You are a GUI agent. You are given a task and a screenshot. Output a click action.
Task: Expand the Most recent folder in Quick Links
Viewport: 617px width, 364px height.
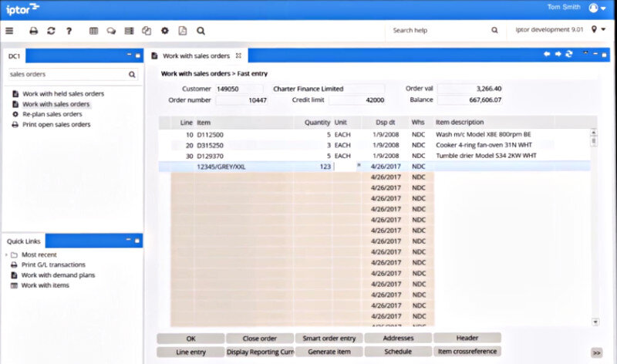pyautogui.click(x=7, y=254)
